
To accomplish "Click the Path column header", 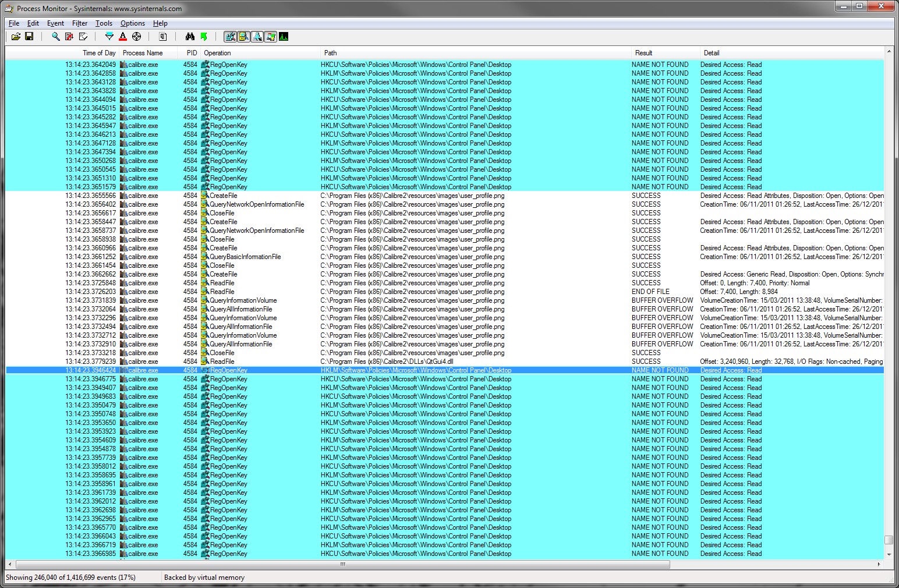I will [477, 53].
